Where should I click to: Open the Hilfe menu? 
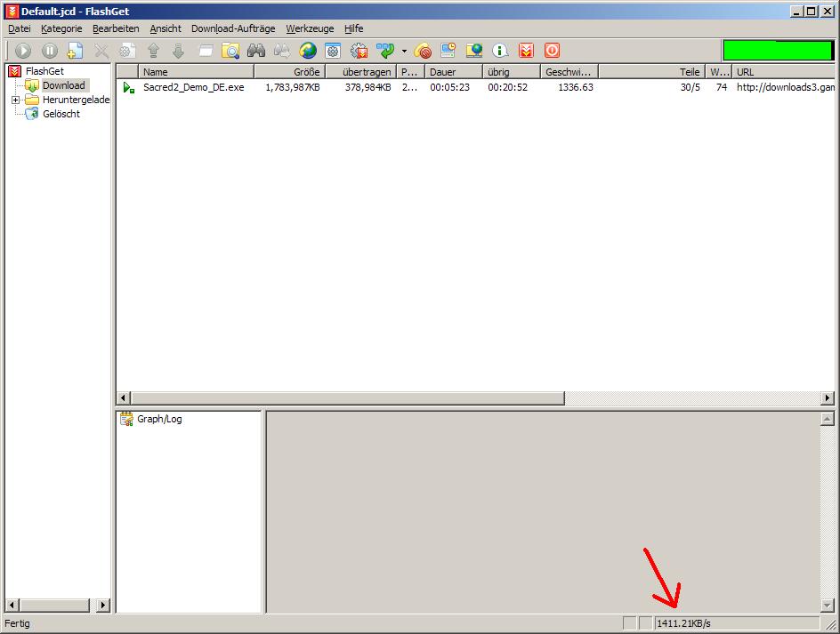pos(353,29)
